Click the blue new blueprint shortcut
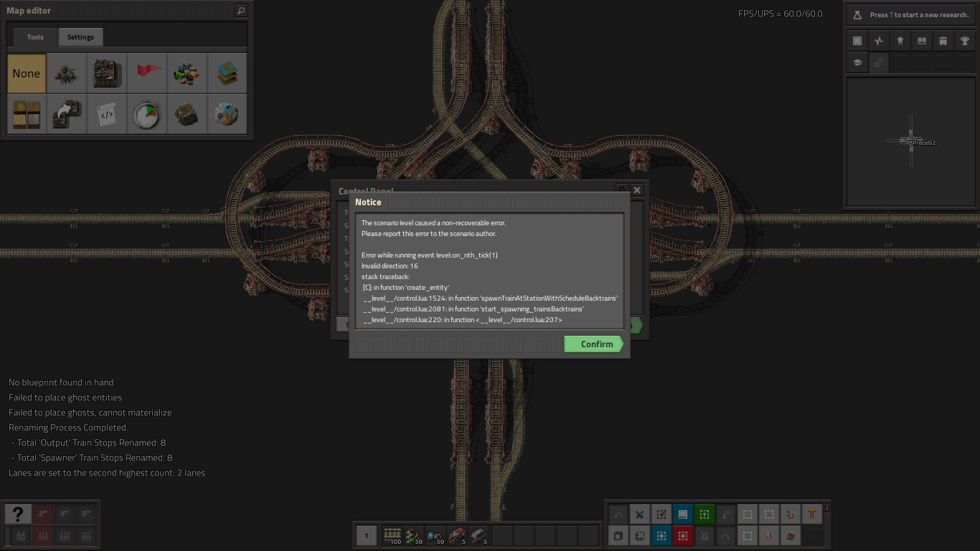 point(661,536)
